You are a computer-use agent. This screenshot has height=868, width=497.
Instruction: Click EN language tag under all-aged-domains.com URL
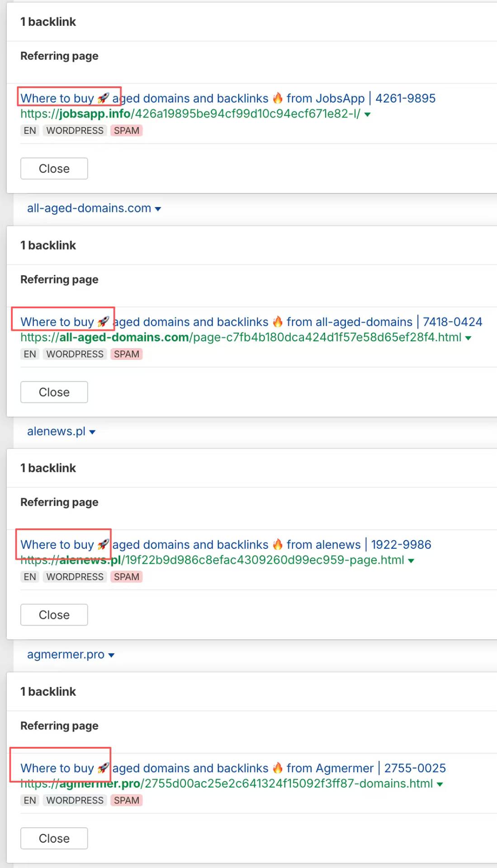[x=30, y=354]
